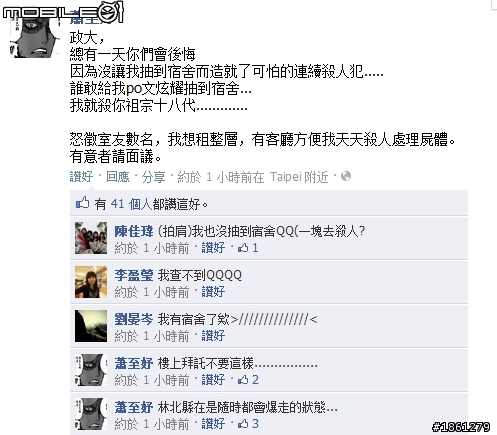Click thumbs-up count 3 on last comment
Image resolution: width=497 pixels, height=435 pixels.
[x=248, y=424]
